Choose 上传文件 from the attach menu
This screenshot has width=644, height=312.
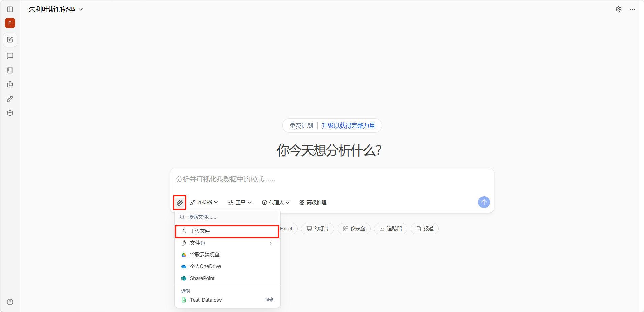(x=227, y=231)
